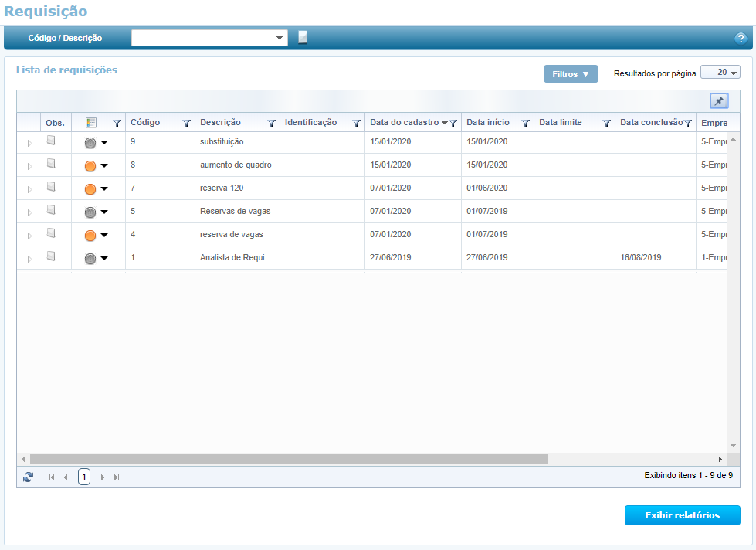Open the filter icon on the Código column
The width and height of the screenshot is (756, 550).
tap(186, 123)
